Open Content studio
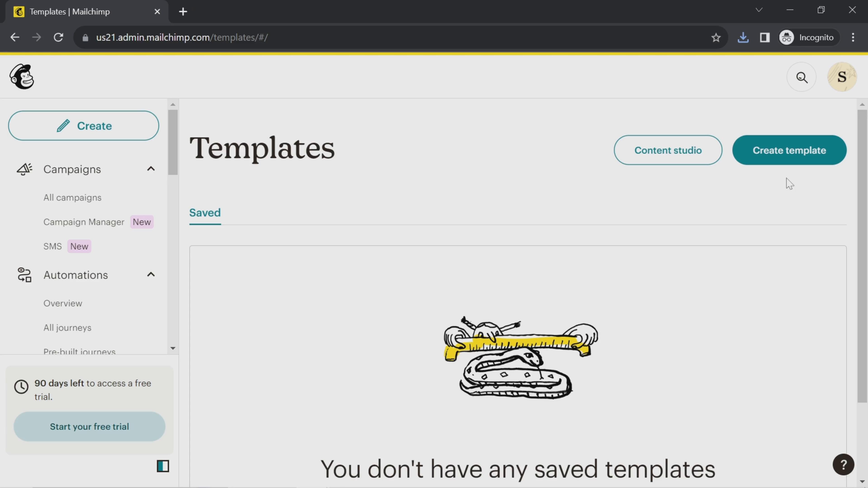Viewport: 868px width, 488px height. [x=668, y=150]
